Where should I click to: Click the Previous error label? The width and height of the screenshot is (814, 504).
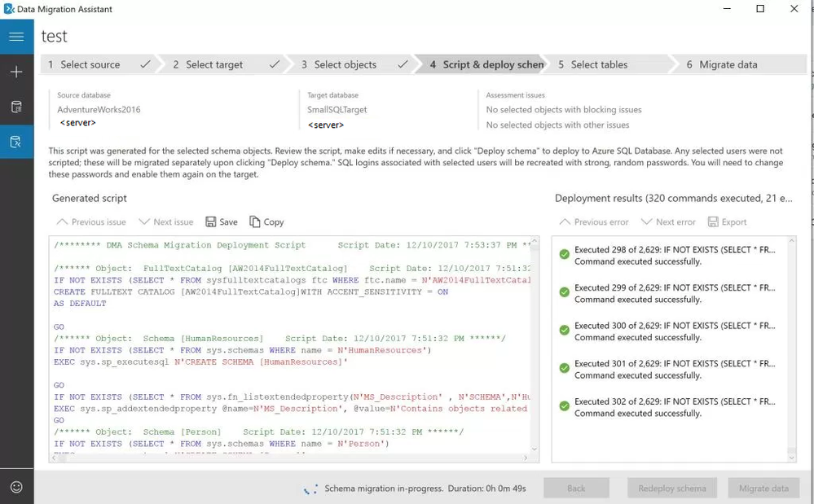(601, 222)
